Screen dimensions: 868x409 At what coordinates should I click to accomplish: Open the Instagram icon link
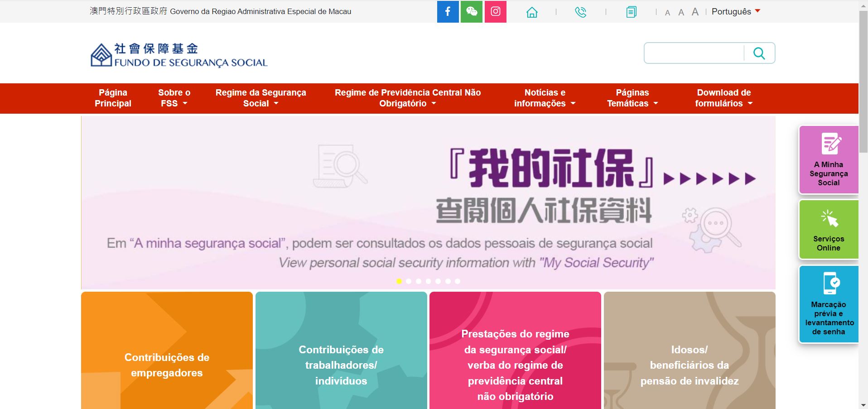[x=495, y=12]
